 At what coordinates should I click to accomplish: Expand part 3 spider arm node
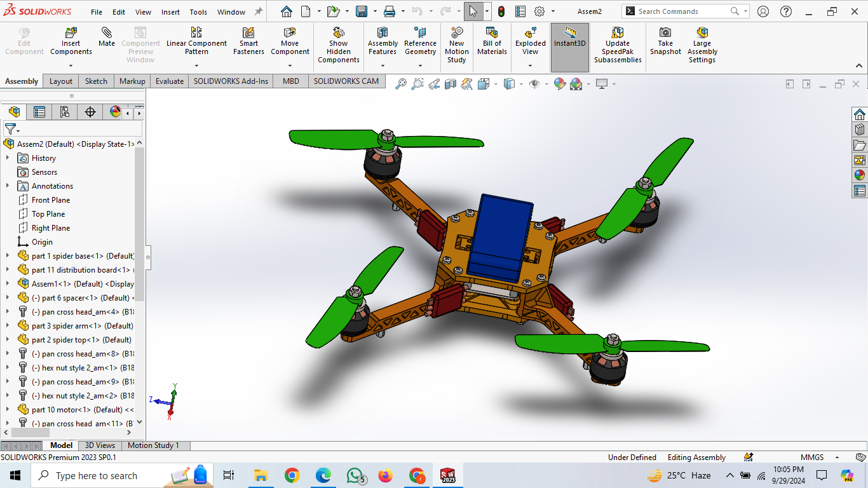(x=8, y=326)
